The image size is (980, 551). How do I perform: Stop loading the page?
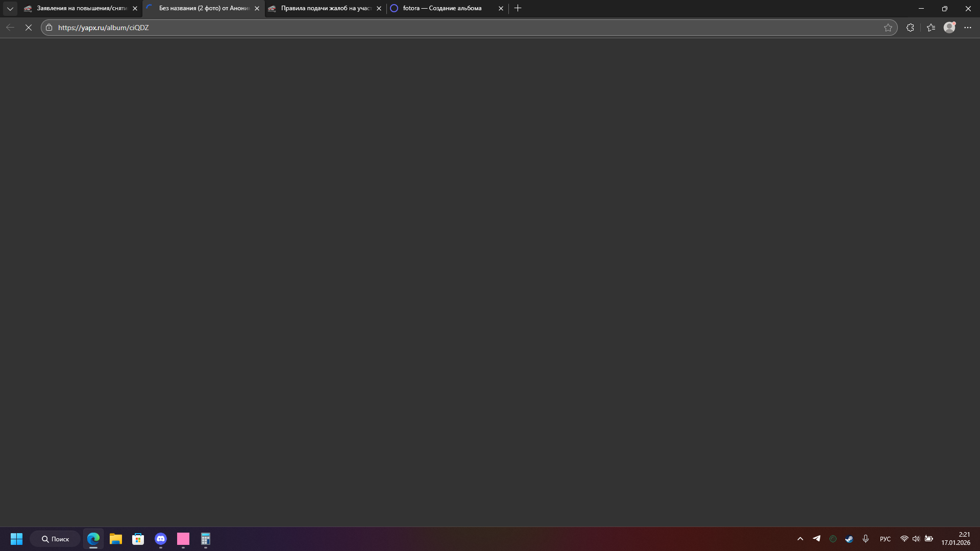[29, 28]
